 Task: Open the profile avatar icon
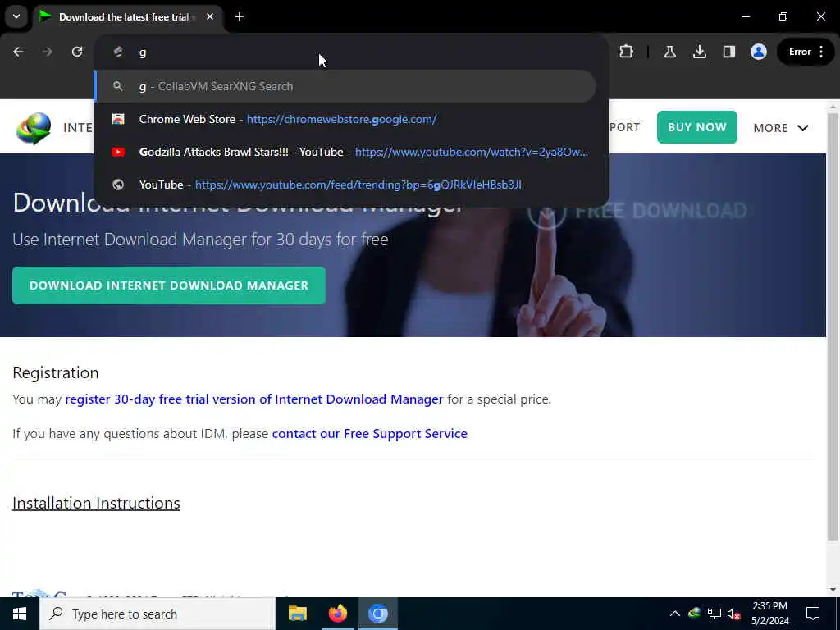[759, 52]
